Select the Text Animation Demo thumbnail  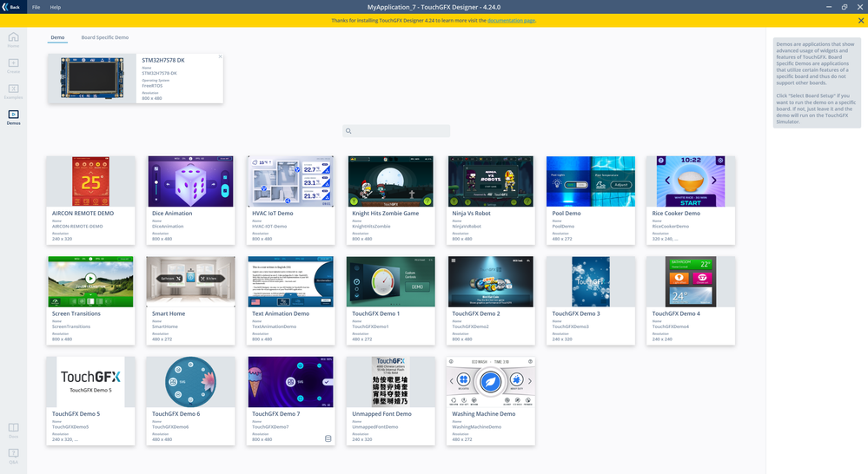coord(290,281)
